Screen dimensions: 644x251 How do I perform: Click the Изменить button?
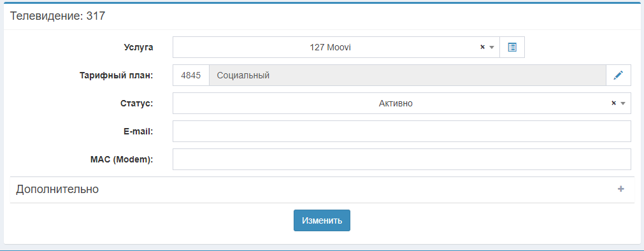pyautogui.click(x=322, y=220)
